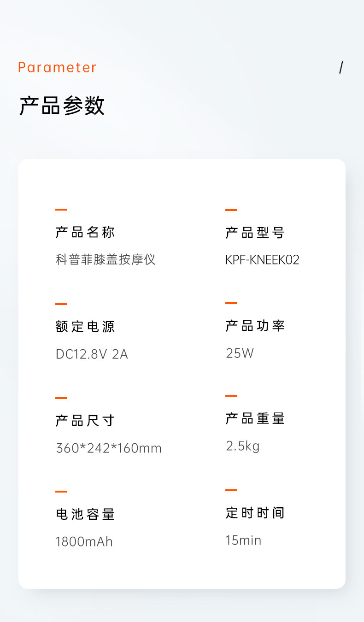Click the 2.5kg weight value
364x622 pixels.
click(x=243, y=446)
